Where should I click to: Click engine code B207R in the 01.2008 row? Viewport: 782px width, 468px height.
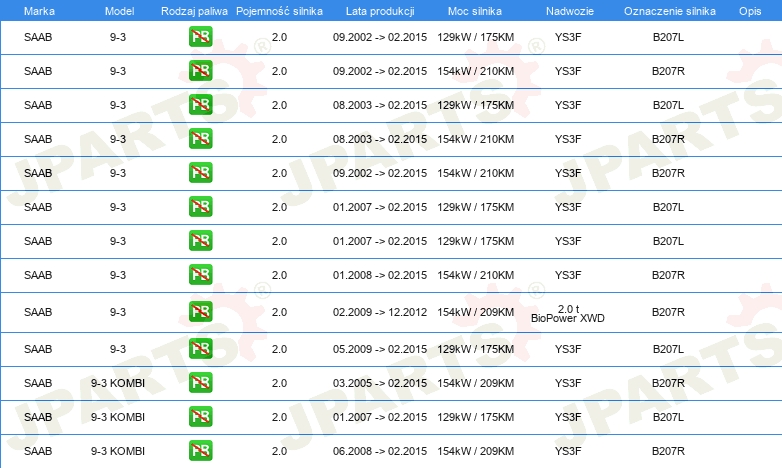[x=668, y=275]
